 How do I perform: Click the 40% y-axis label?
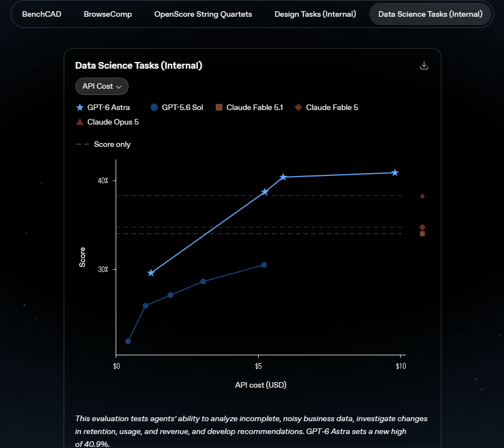point(103,180)
